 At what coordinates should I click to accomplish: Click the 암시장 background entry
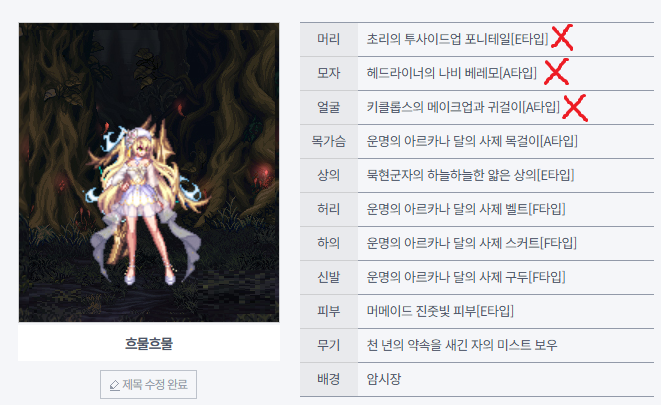pos(384,379)
